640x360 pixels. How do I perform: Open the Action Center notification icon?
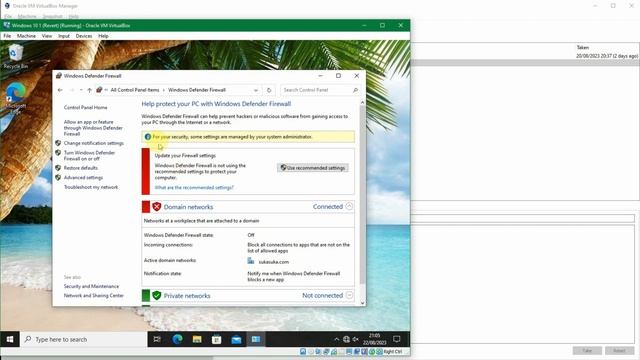396,339
